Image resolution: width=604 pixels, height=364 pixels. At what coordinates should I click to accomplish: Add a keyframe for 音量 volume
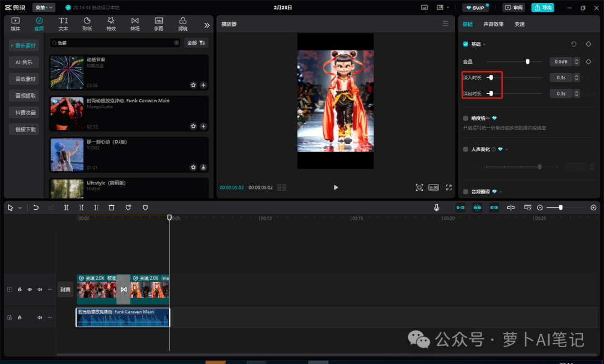click(x=588, y=62)
